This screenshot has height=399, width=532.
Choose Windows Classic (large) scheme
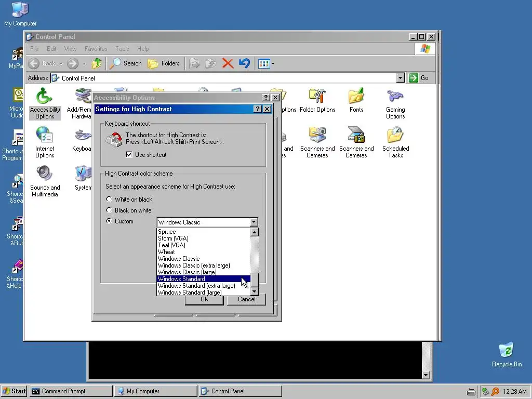[204, 272]
